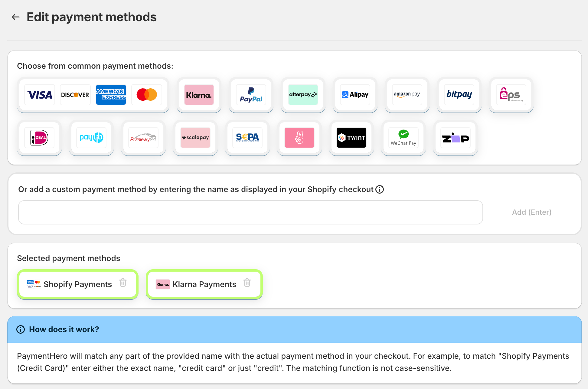Add Scalapay payment method
588x389 pixels.
195,138
